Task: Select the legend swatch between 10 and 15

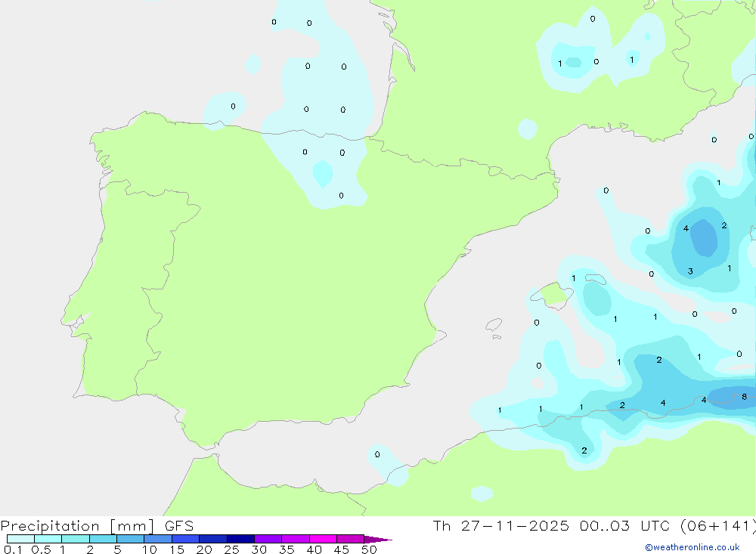Action: [158, 539]
